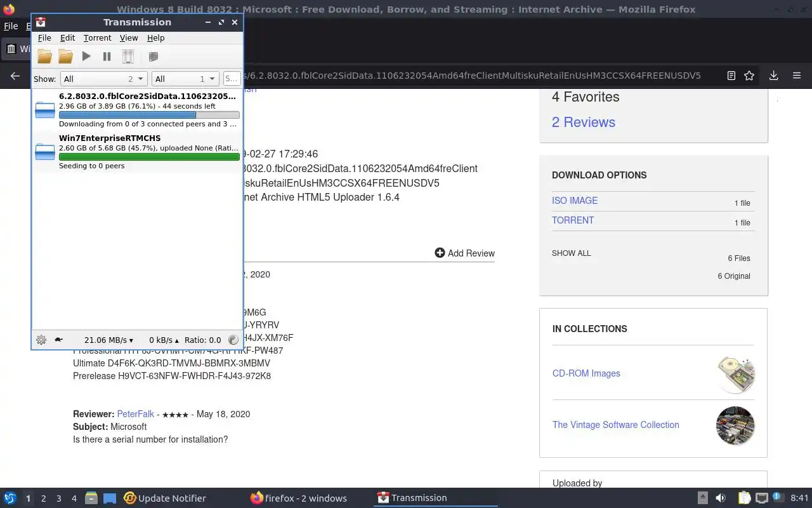The image size is (812, 508).
Task: Click Add Review button
Action: pyautogui.click(x=464, y=253)
